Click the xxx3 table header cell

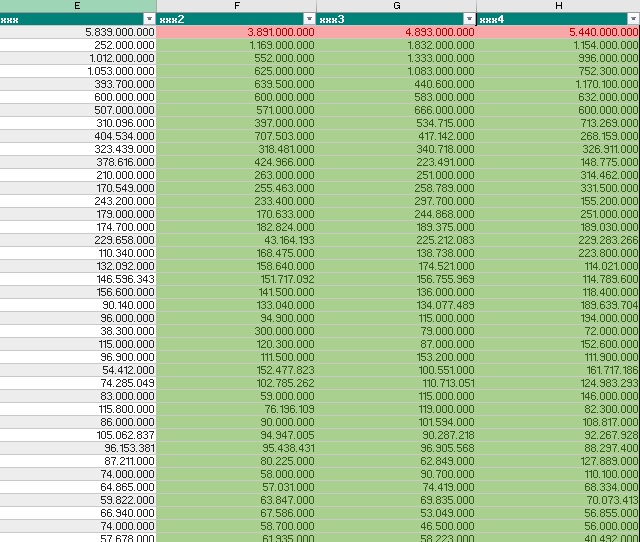(396, 19)
